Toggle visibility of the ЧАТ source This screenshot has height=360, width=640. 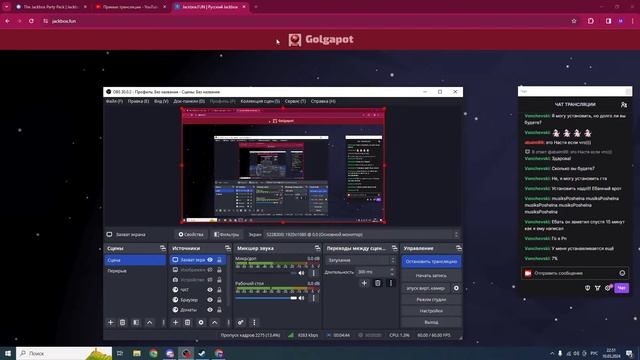point(210,290)
